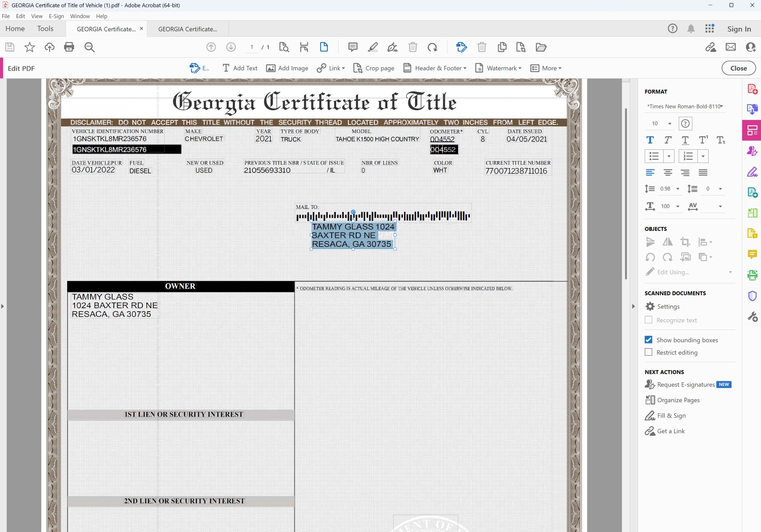The image size is (761, 532).
Task: Expand bulleted list style options
Action: (669, 156)
